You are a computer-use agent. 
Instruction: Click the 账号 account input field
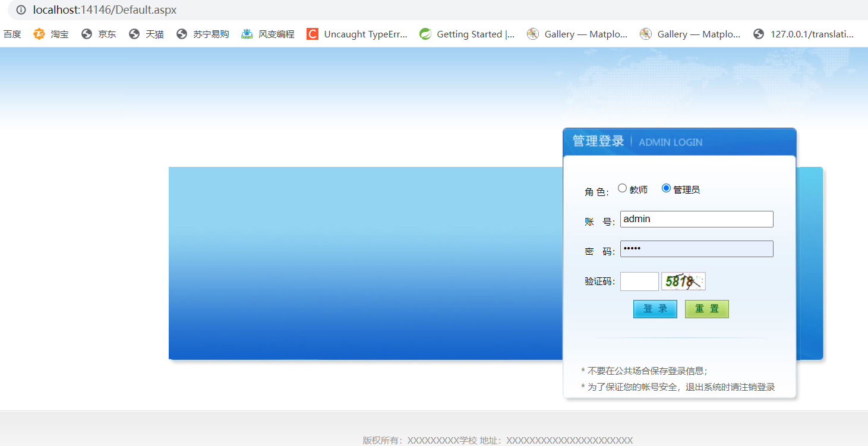696,219
